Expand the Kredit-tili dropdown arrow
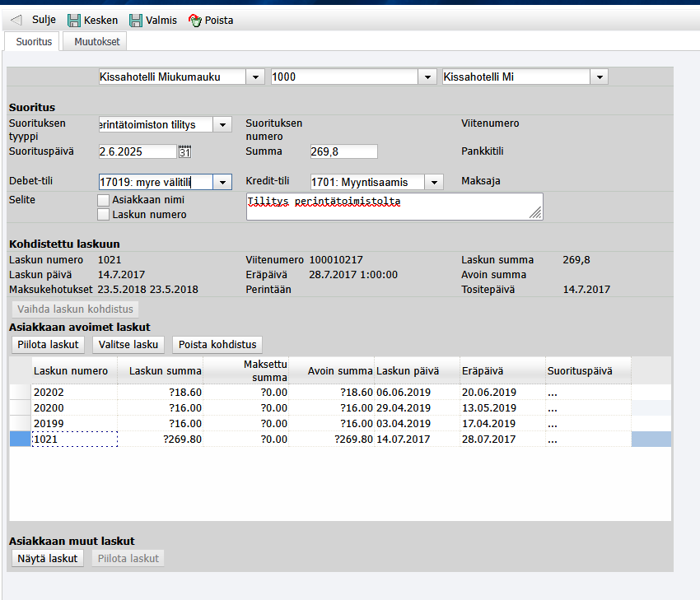 [434, 182]
